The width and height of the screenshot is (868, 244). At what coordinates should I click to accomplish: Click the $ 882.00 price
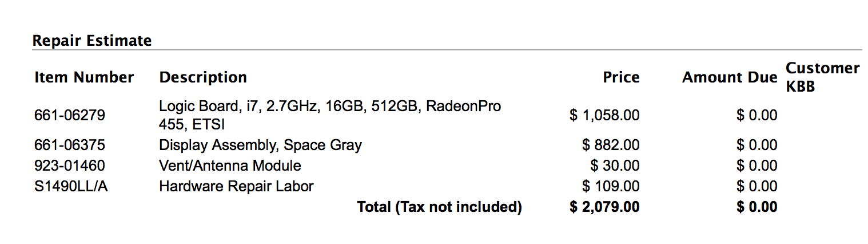pos(611,145)
